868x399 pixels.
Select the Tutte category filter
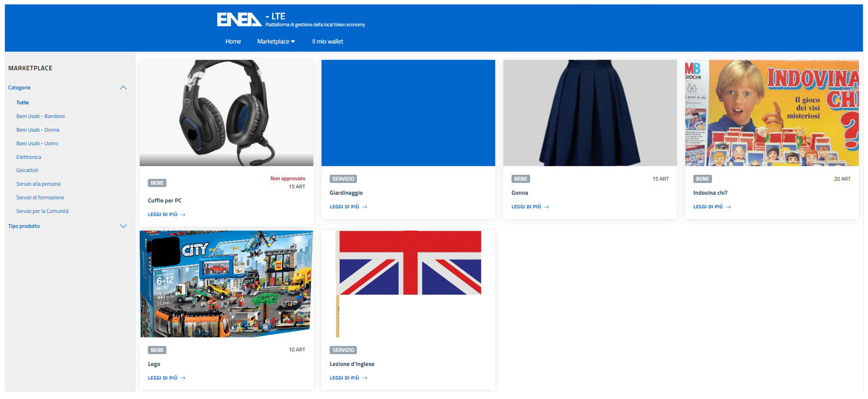(x=22, y=102)
